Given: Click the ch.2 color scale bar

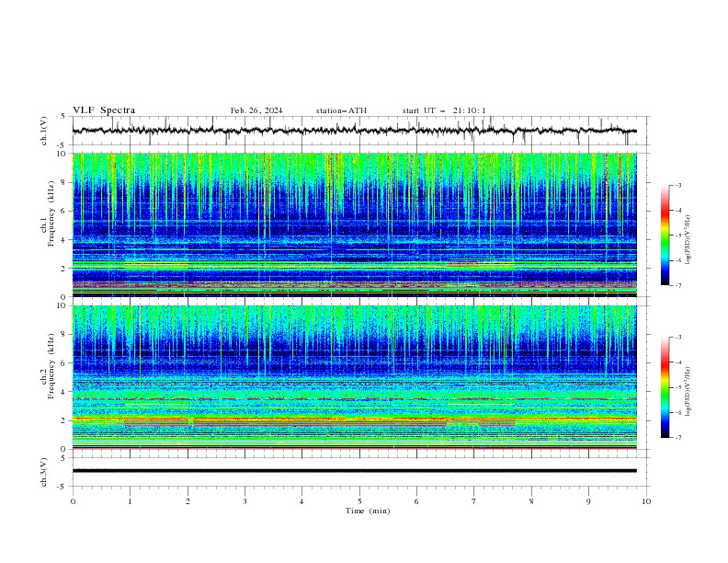Looking at the screenshot, I should coord(665,387).
